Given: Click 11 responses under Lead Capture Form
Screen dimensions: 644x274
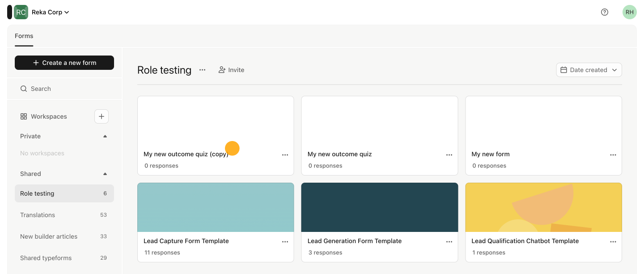Looking at the screenshot, I should tap(162, 253).
